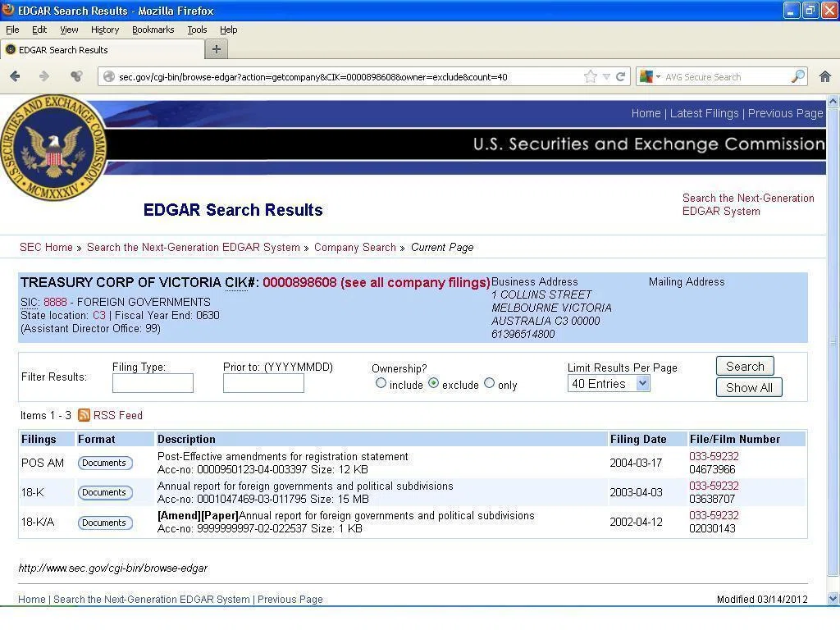Open file number 033-59232 in 18-K/A row

coord(714,515)
